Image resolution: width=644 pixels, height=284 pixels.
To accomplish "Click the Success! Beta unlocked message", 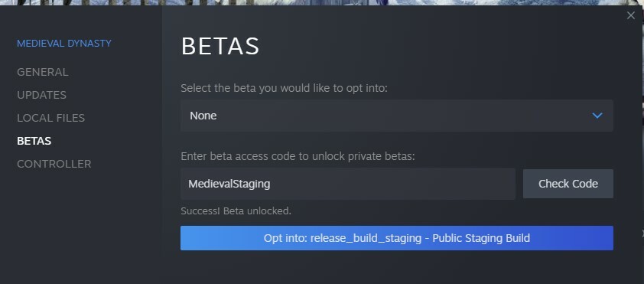I will click(x=236, y=211).
